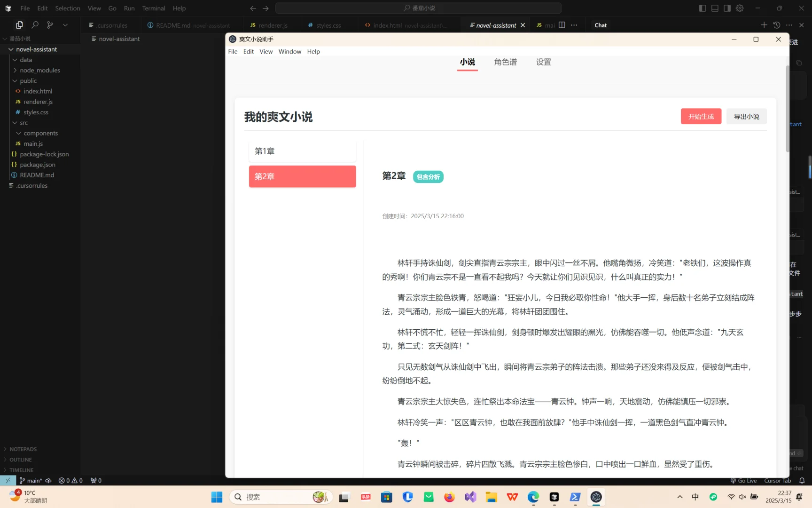This screenshot has height=508, width=812.
Task: Toggle the primary sidebar visibility
Action: tap(702, 8)
